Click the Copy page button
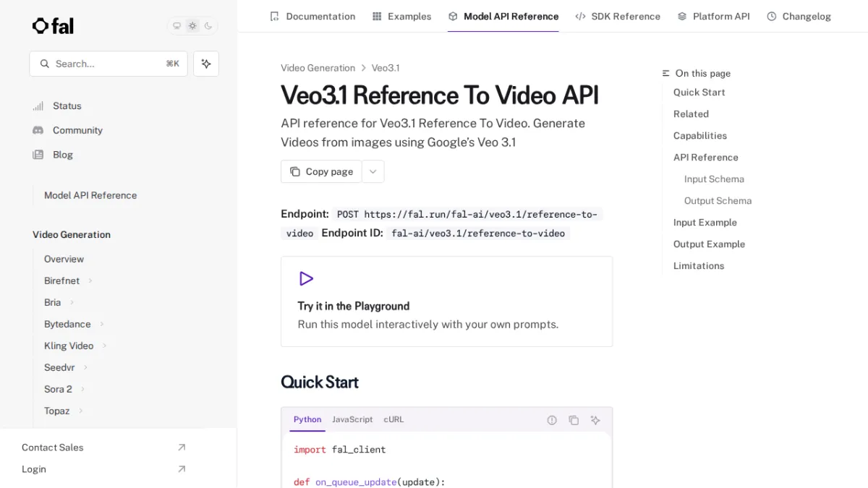Image resolution: width=868 pixels, height=488 pixels. pyautogui.click(x=321, y=171)
